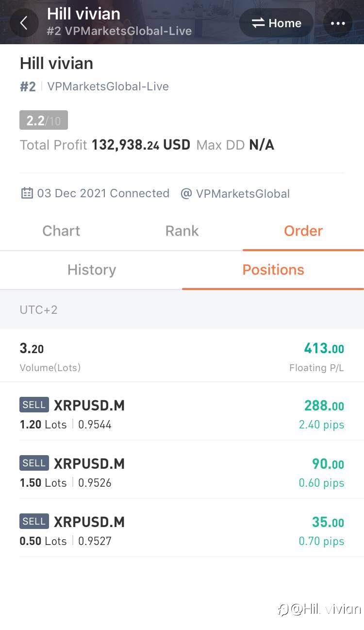Open the 1.20 Lots XRPUSD.M sell position
Image resolution: width=364 pixels, height=630 pixels.
182,413
